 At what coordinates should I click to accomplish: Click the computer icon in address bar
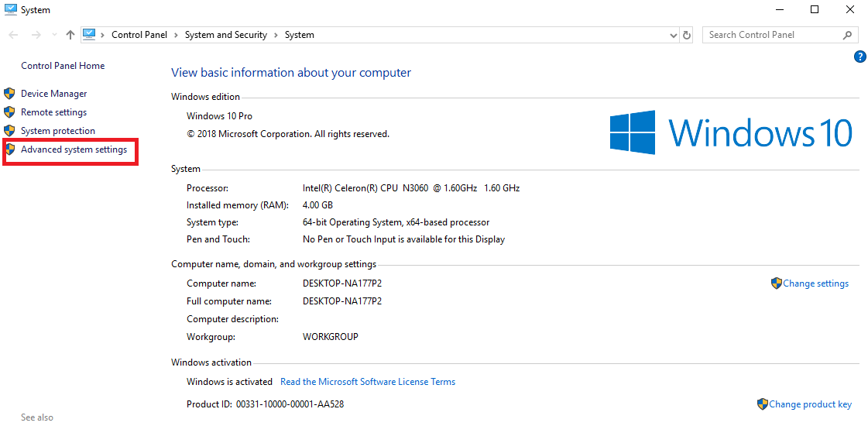tap(89, 34)
